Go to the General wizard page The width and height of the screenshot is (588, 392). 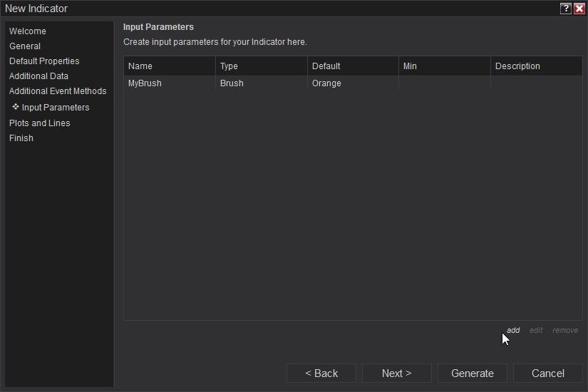[25, 46]
